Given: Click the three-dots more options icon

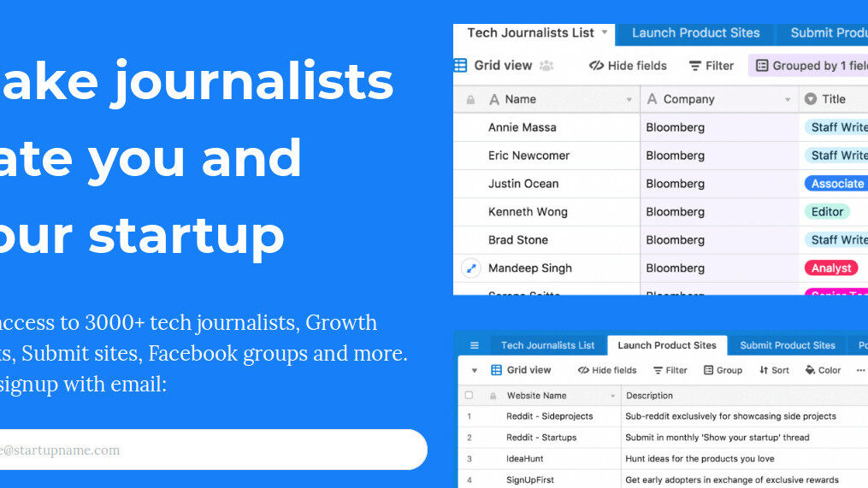Looking at the screenshot, I should [x=860, y=370].
